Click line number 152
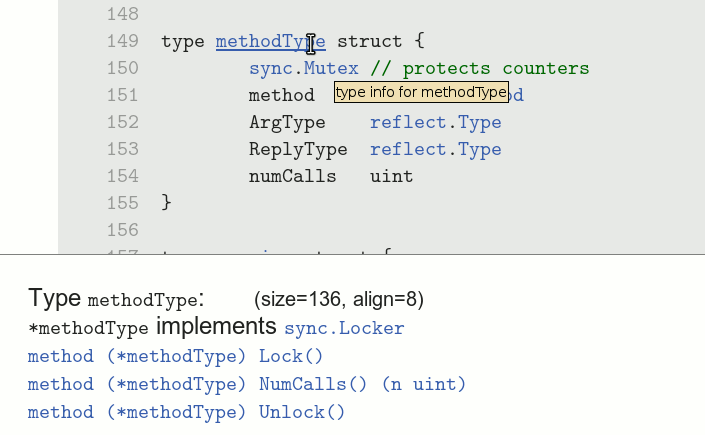Screen dimensions: 705x435 coord(121,123)
